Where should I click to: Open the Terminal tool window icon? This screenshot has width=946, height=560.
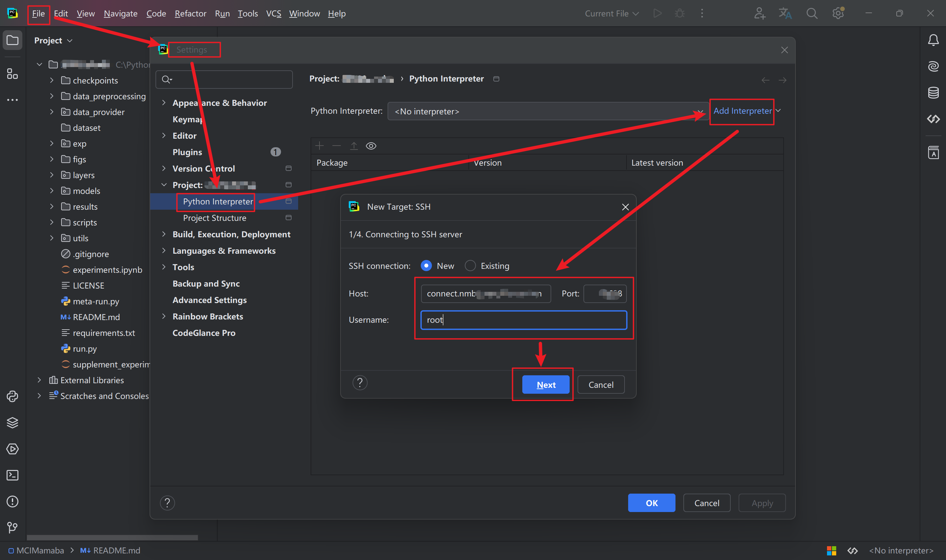click(12, 475)
